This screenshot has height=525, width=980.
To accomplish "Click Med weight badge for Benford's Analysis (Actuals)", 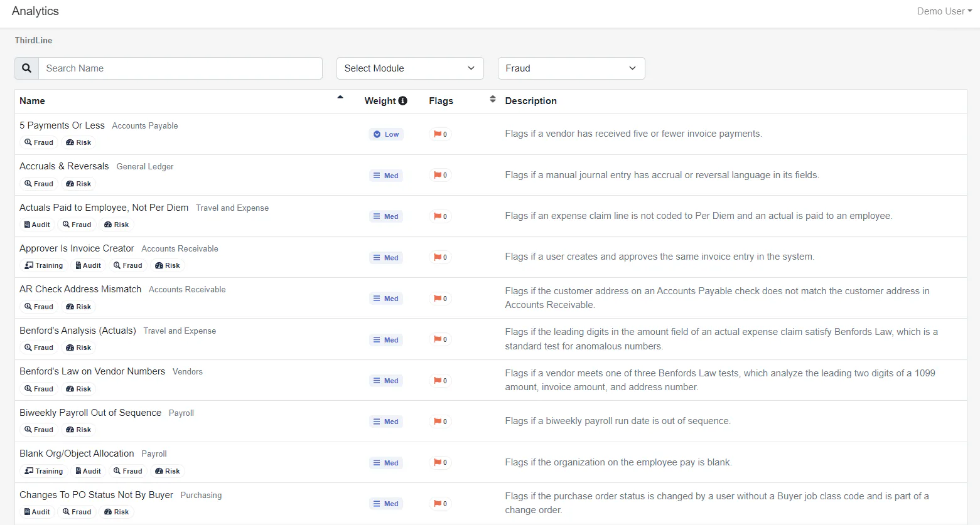I will (x=386, y=340).
